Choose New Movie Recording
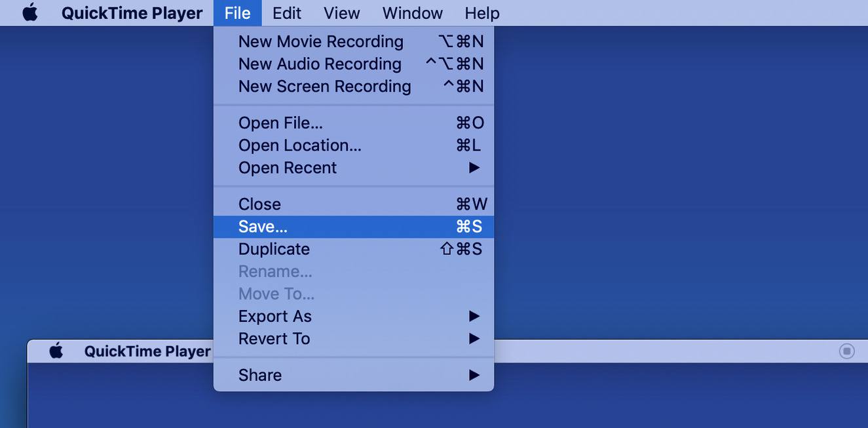Screen dimensions: 868x428 (x=354, y=41)
